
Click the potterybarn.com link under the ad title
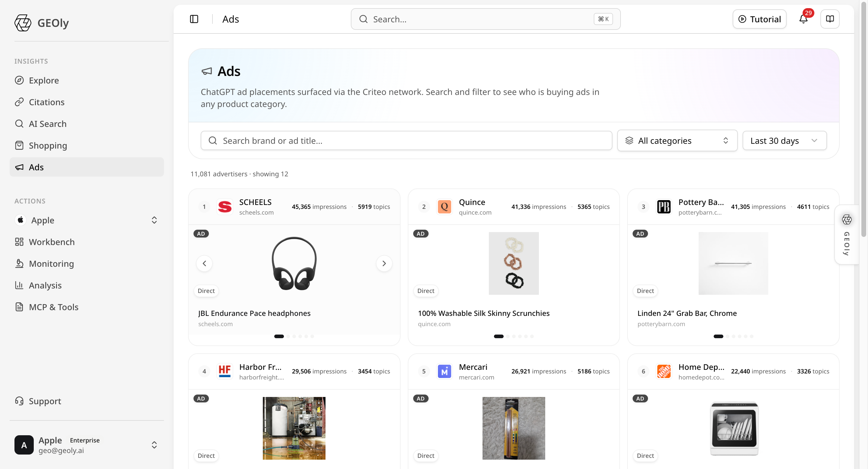661,324
